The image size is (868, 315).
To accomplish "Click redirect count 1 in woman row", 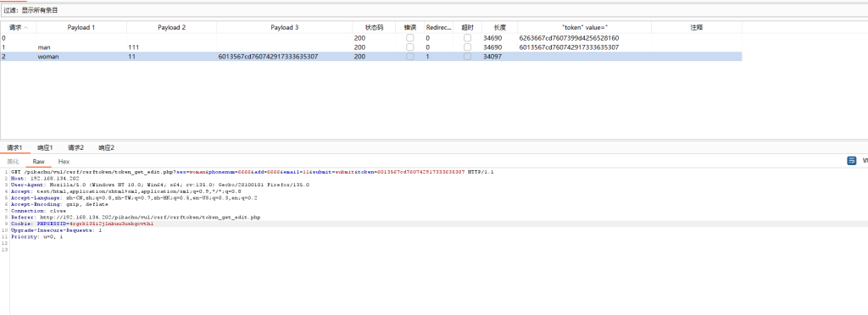I will coord(427,57).
